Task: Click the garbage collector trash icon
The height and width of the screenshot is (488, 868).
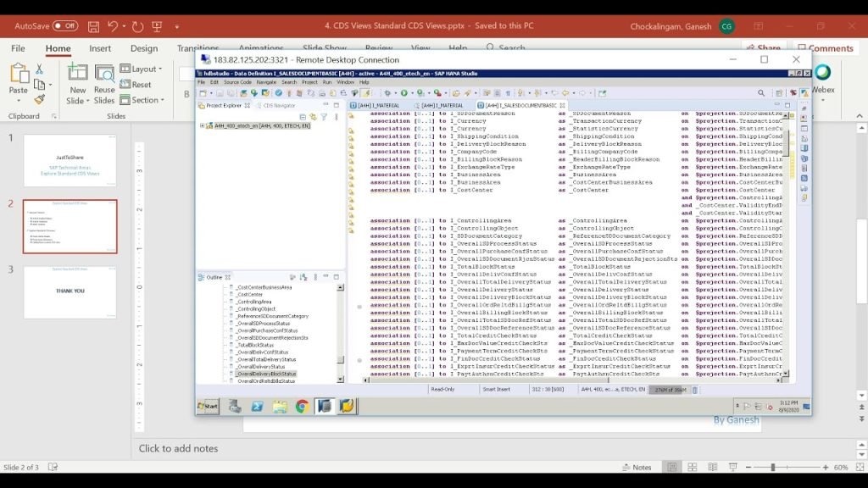Action: [695, 390]
